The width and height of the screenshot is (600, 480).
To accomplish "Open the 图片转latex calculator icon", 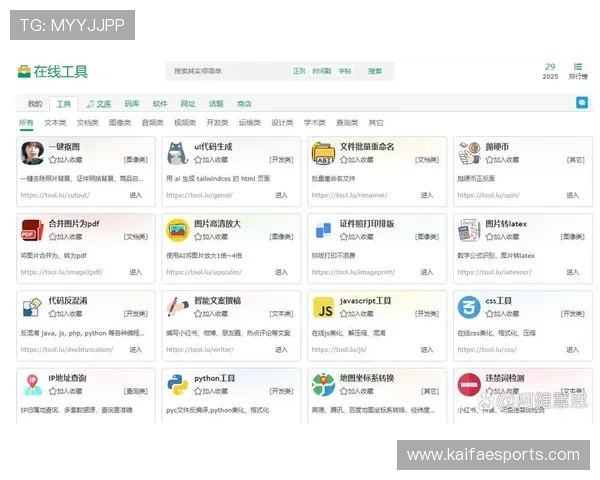I will click(x=469, y=230).
